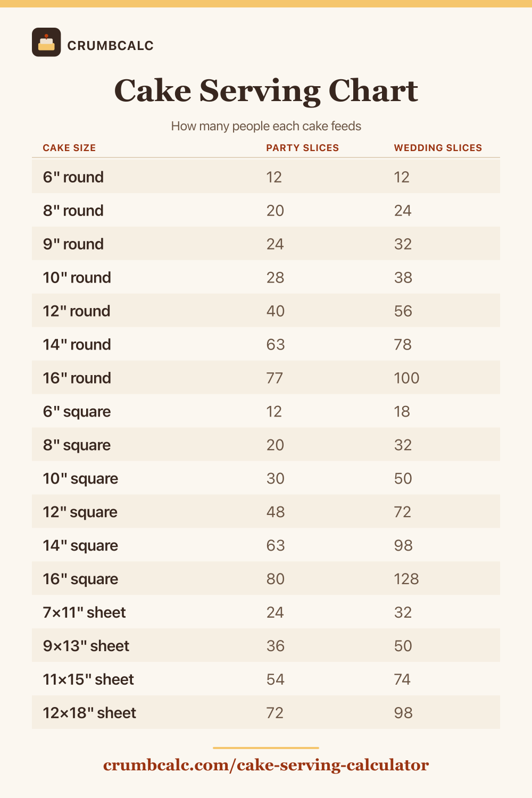
Task: Open the crumbcalc.com/cake-serving-calculator link
Action: click(266, 765)
